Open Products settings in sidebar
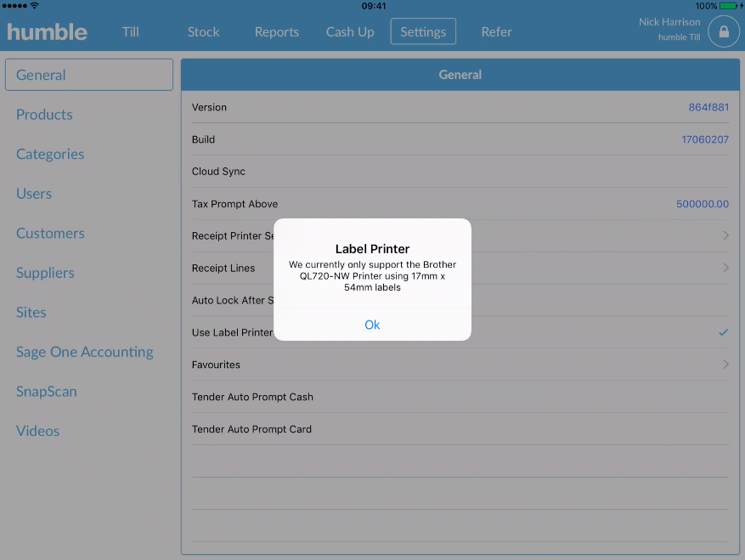 pos(44,115)
